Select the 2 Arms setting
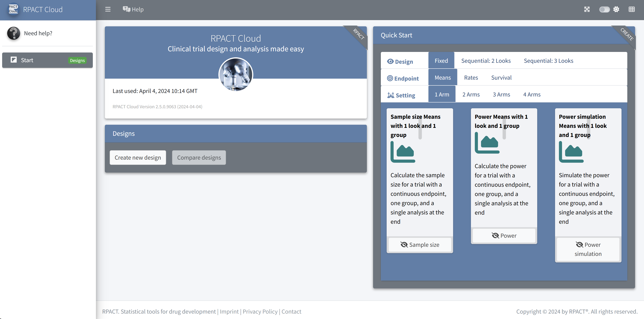 471,95
